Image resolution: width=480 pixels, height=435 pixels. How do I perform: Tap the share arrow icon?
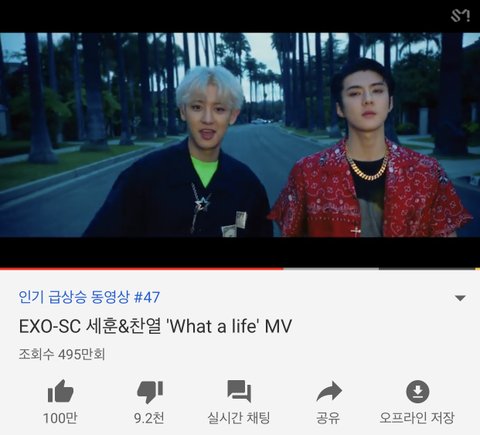pyautogui.click(x=329, y=391)
